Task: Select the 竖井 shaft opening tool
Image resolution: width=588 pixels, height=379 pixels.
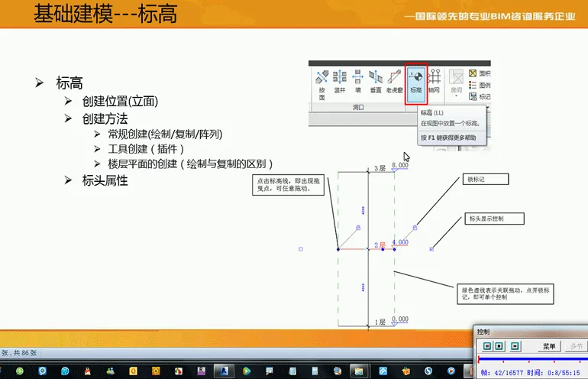Action: (339, 81)
